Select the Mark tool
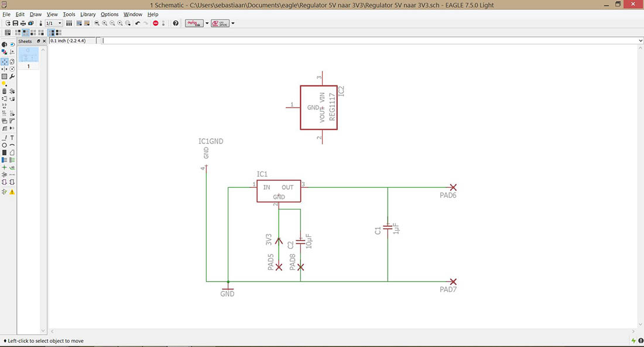Image resolution: width=644 pixels, height=347 pixels. pyautogui.click(x=12, y=51)
